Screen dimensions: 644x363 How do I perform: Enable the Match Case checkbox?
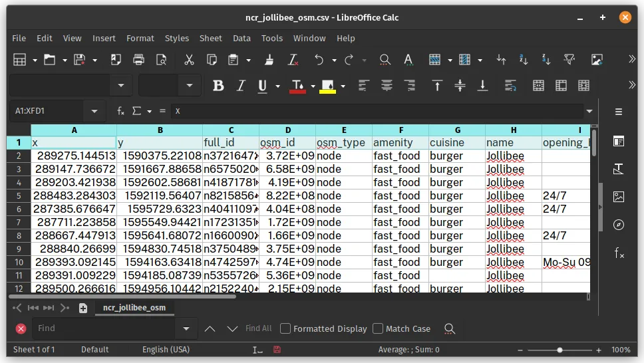(x=378, y=328)
